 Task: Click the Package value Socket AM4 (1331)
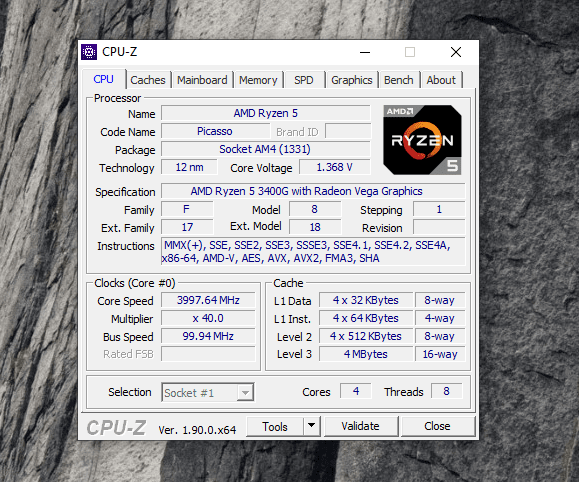(265, 149)
